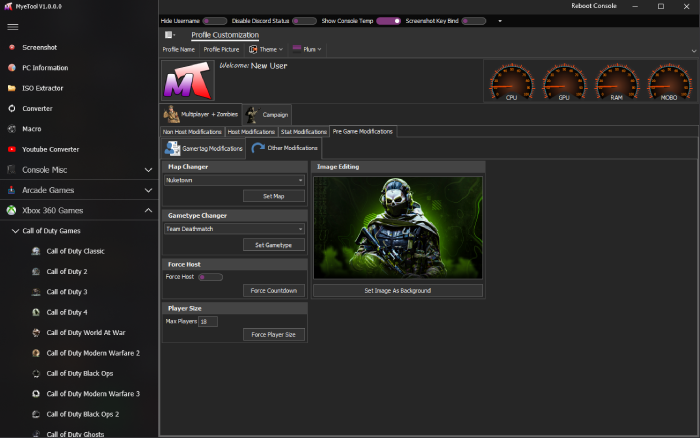This screenshot has height=438, width=700.
Task: Click the Screenshot sidebar icon
Action: 12,47
